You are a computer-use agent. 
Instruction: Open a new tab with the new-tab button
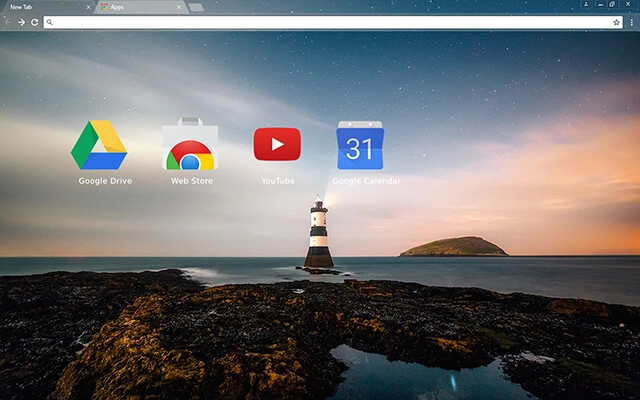[196, 7]
